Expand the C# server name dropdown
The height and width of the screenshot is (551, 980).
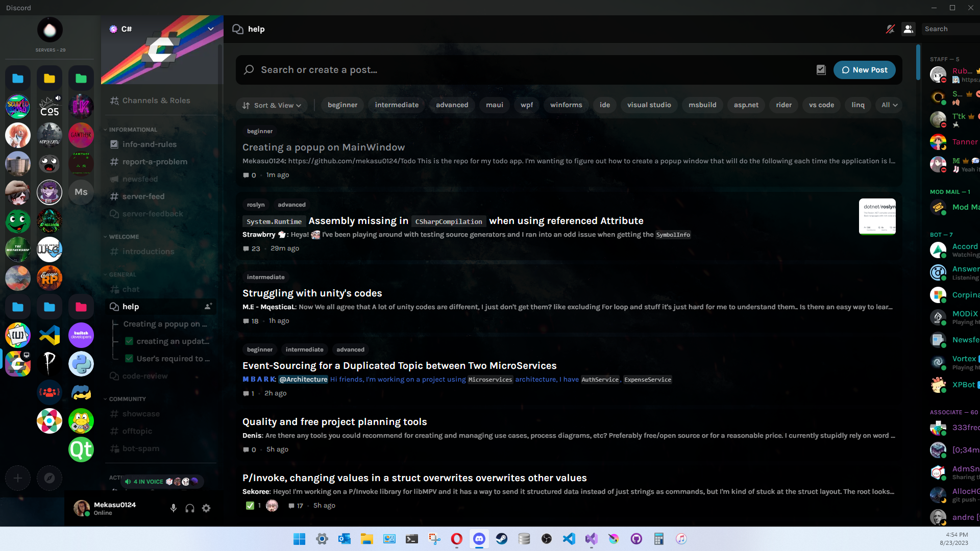tap(211, 29)
